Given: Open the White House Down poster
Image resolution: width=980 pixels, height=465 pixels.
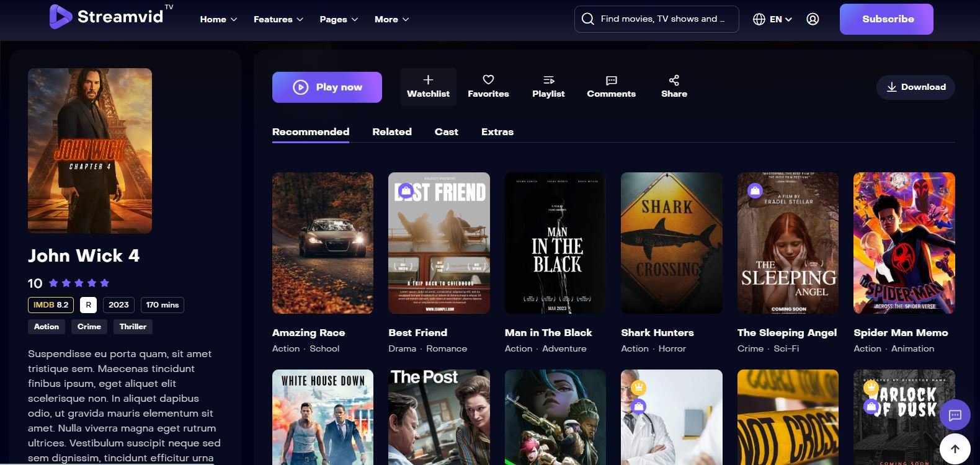Looking at the screenshot, I should point(323,417).
